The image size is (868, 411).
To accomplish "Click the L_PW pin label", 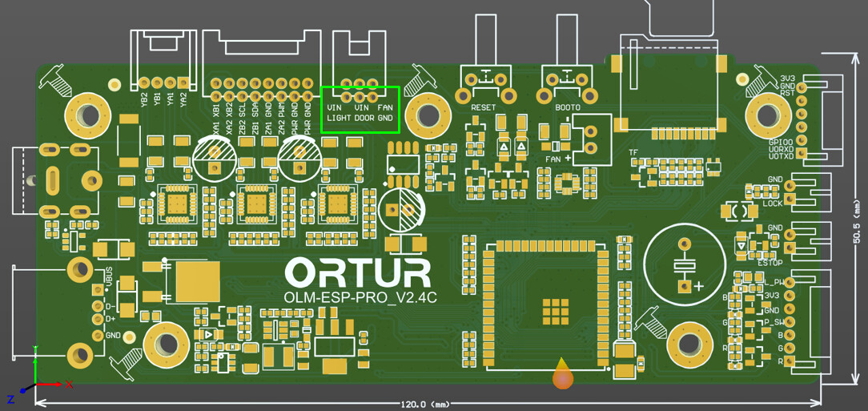I will point(774,282).
